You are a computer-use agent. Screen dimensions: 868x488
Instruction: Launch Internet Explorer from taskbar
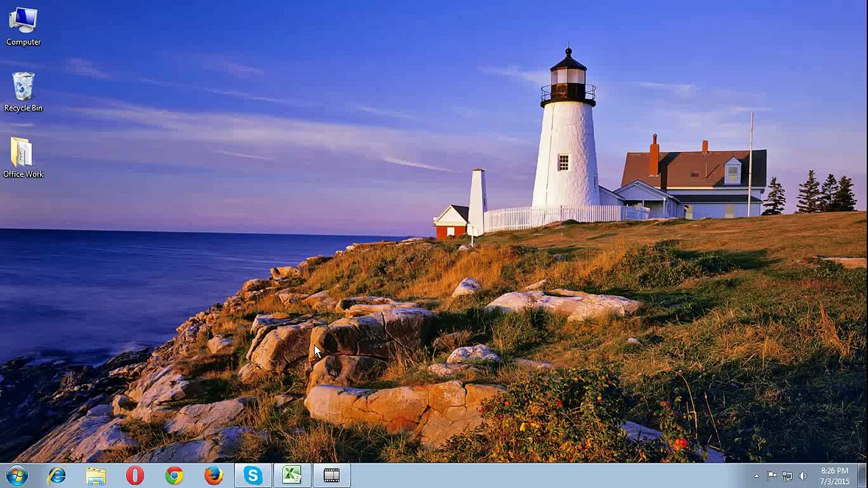57,476
